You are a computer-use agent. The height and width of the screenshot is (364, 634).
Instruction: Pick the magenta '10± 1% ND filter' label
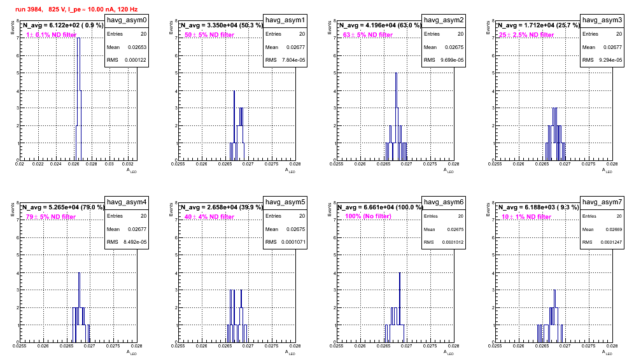pyautogui.click(x=526, y=217)
